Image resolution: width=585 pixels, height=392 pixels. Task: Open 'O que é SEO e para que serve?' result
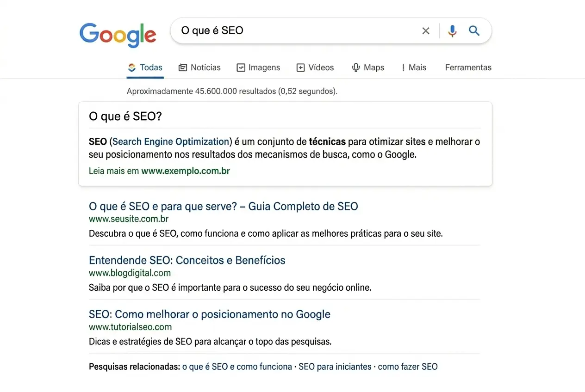(x=224, y=206)
